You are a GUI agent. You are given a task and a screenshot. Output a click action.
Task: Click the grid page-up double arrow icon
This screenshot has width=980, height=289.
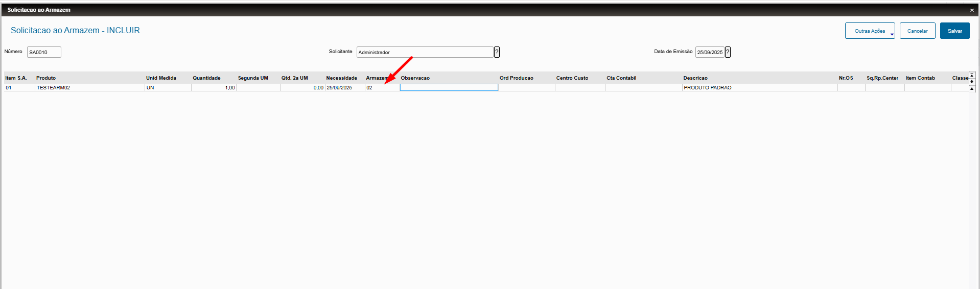point(972,82)
